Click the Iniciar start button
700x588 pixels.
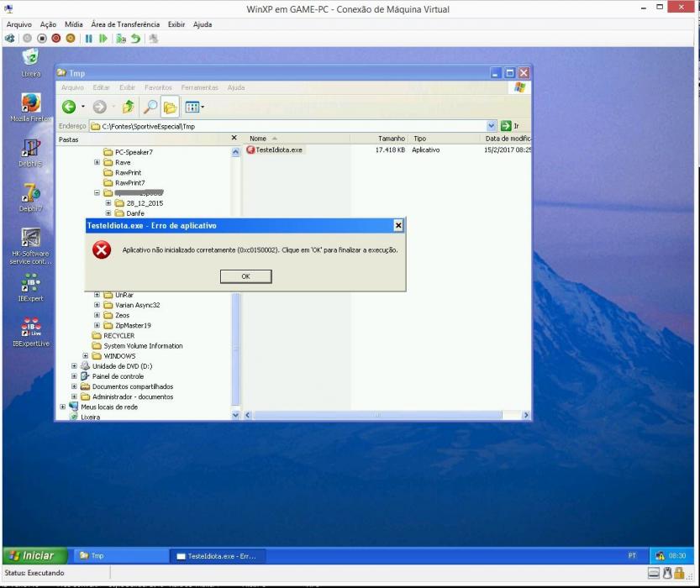pos(34,556)
